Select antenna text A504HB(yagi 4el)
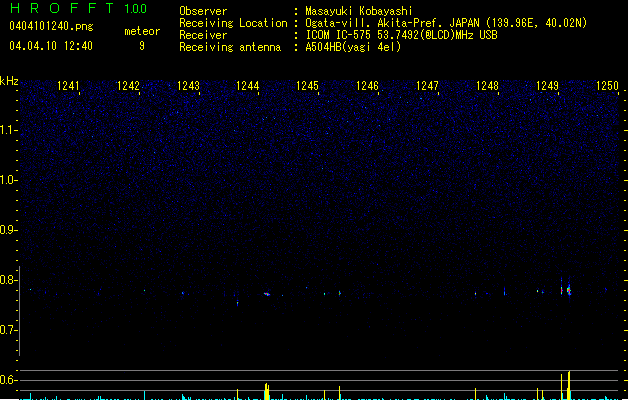This screenshot has width=629, height=400. tap(353, 47)
